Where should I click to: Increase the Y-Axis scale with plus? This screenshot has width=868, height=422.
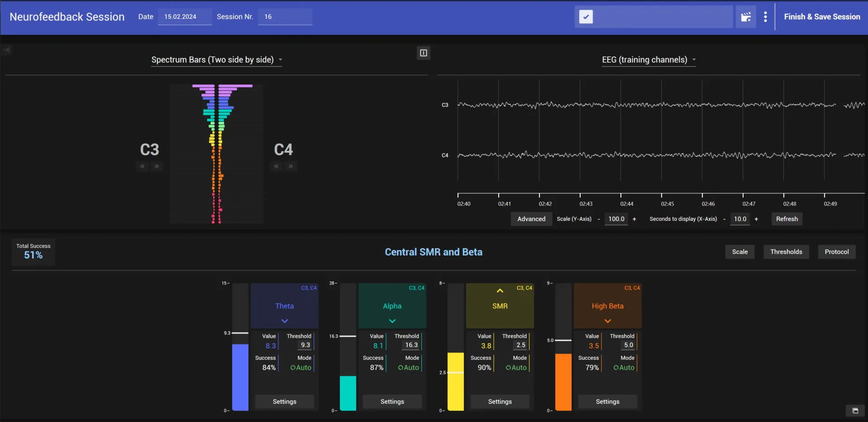pyautogui.click(x=634, y=219)
